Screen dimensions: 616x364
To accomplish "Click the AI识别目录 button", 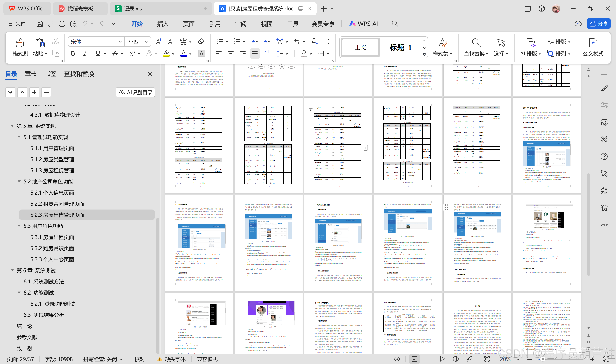I will click(x=135, y=92).
